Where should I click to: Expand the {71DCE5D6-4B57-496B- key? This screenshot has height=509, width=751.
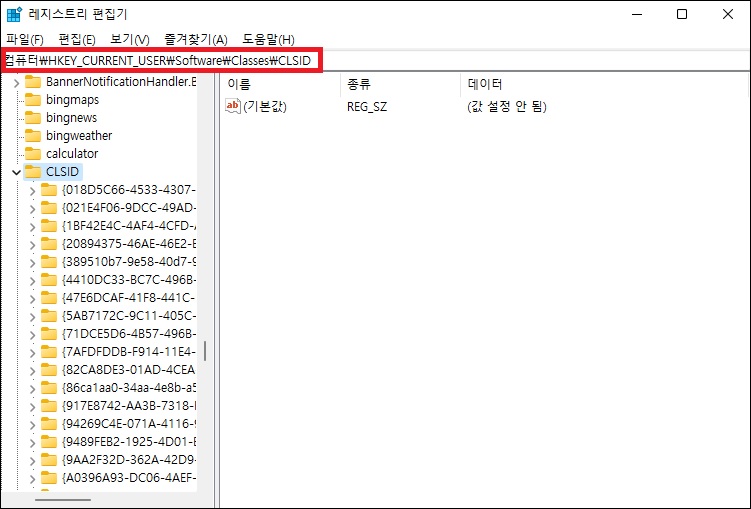pyautogui.click(x=32, y=335)
